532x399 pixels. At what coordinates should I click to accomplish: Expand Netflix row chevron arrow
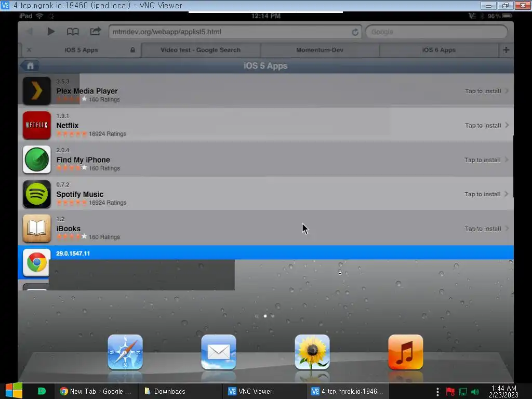coord(507,125)
